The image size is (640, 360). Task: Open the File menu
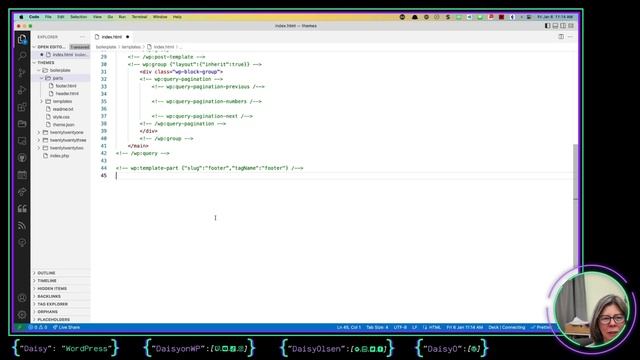pos(48,17)
